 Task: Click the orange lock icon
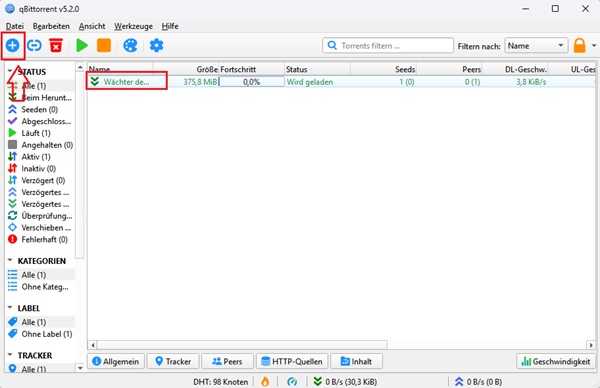pyautogui.click(x=579, y=46)
